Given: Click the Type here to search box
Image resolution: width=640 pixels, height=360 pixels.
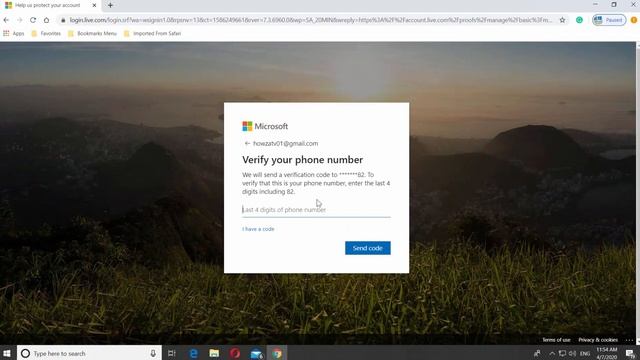Looking at the screenshot, I should [x=89, y=353].
